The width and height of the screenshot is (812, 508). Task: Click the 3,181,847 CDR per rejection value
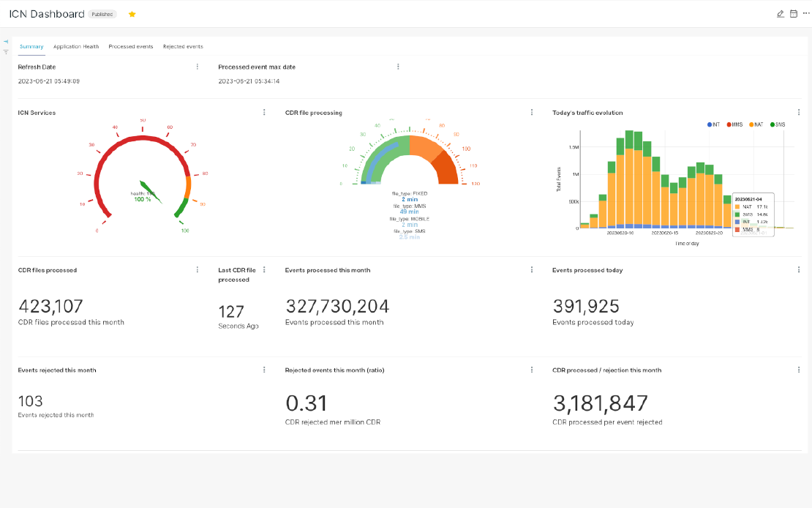[600, 403]
